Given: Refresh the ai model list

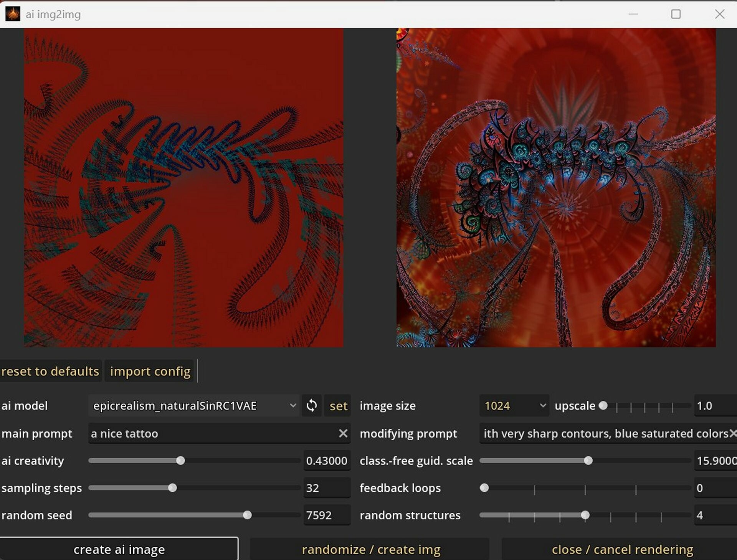Looking at the screenshot, I should (x=312, y=406).
